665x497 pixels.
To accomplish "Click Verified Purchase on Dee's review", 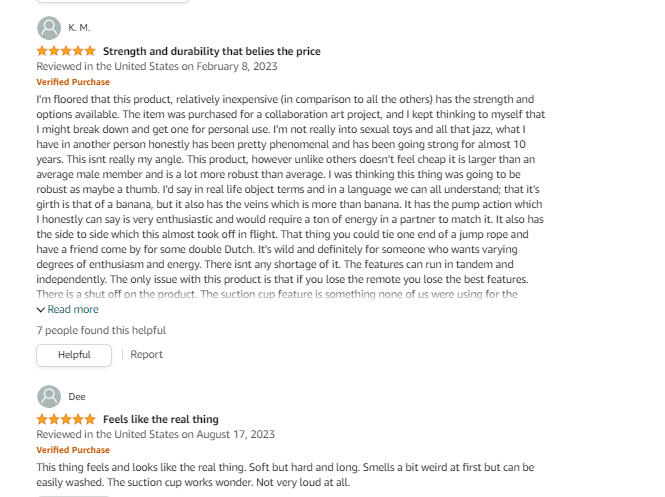I will [x=73, y=450].
